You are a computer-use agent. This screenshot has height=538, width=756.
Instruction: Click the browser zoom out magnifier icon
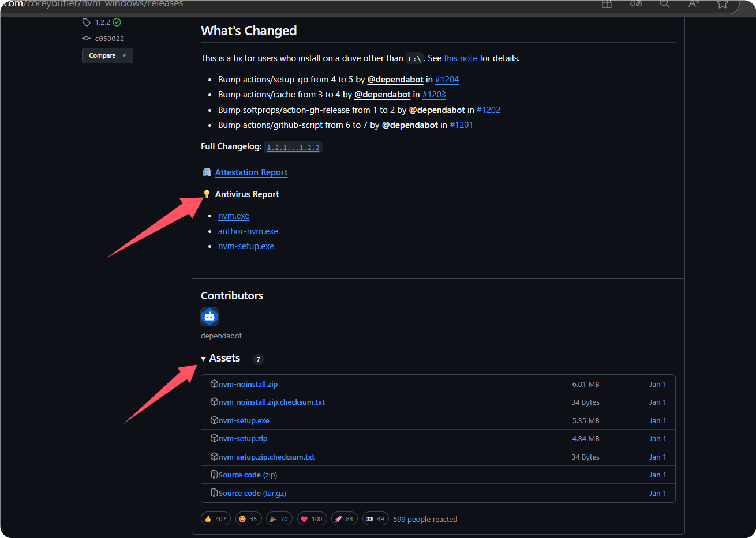point(665,3)
